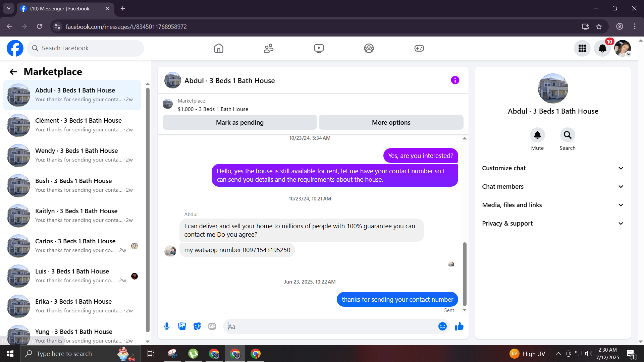The image size is (644, 362).
Task: Expand the Customize chat section
Action: click(x=553, y=168)
